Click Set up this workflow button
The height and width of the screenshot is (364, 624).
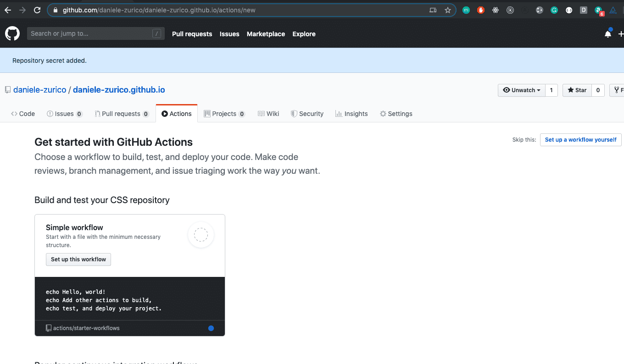coord(78,259)
